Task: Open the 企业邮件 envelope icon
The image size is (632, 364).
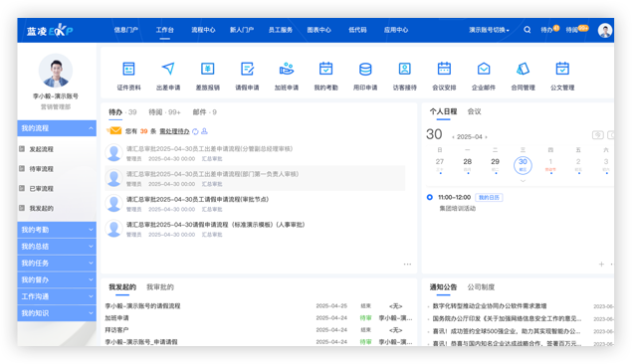Action: click(484, 69)
